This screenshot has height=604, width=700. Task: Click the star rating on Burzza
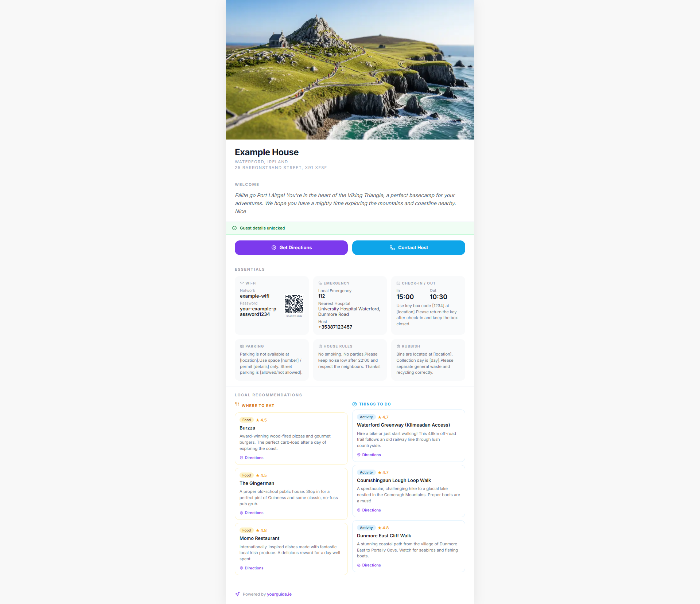click(261, 420)
